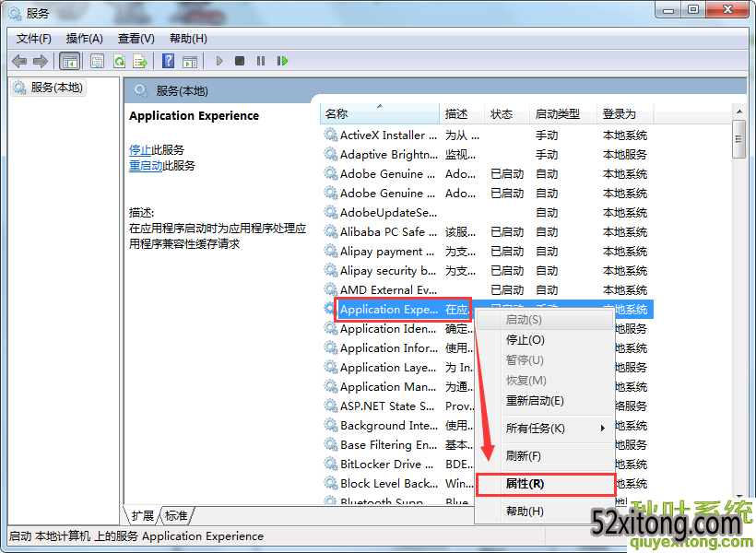This screenshot has height=553, width=756.
Task: Select the Application Identity service icon
Action: 331,329
